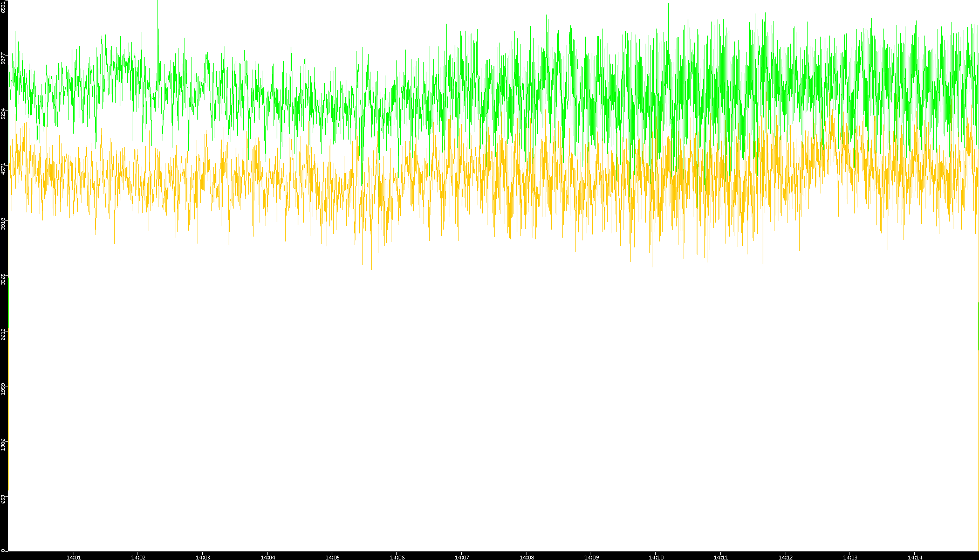Select the 14:09 time label

point(591,557)
